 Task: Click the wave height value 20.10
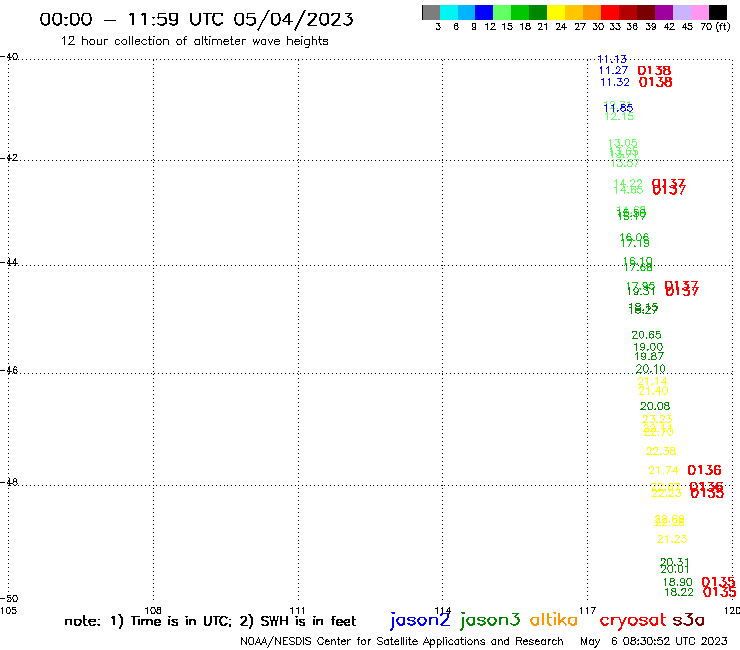click(x=650, y=369)
